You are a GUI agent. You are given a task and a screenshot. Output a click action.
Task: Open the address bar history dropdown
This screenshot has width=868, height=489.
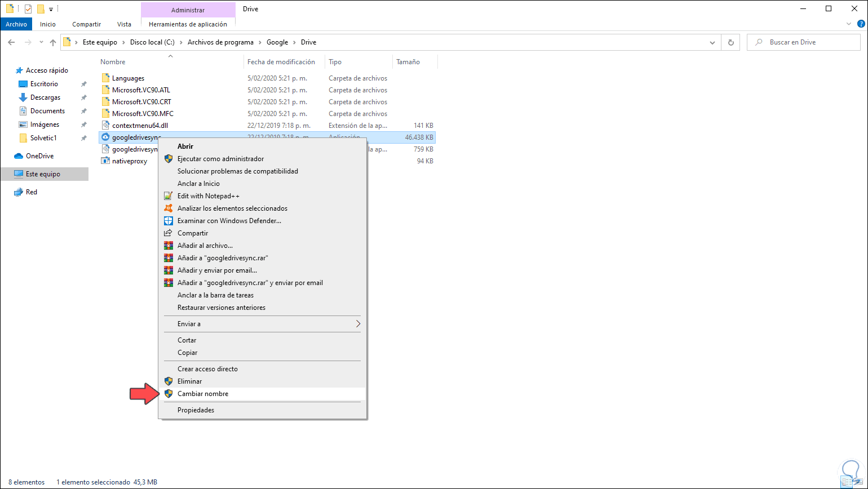712,42
